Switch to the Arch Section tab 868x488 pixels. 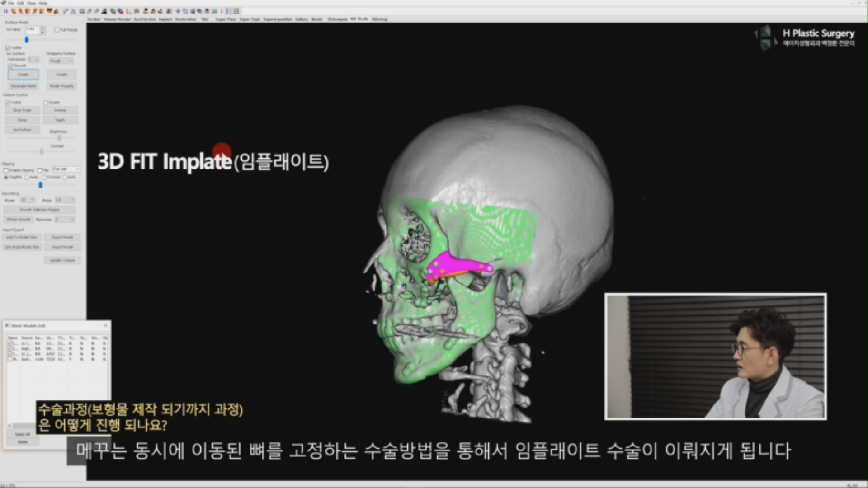pos(145,19)
